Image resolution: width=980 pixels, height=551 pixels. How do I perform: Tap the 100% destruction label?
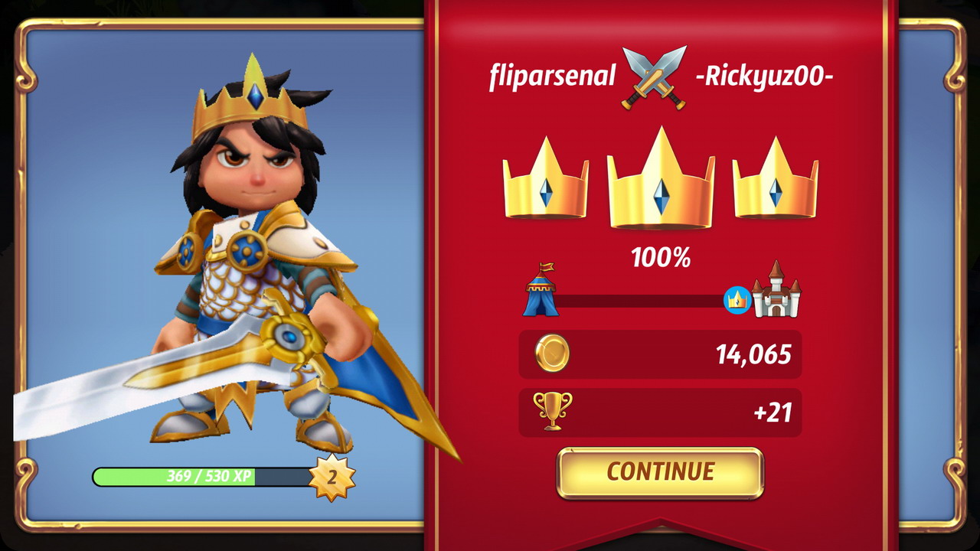(661, 258)
